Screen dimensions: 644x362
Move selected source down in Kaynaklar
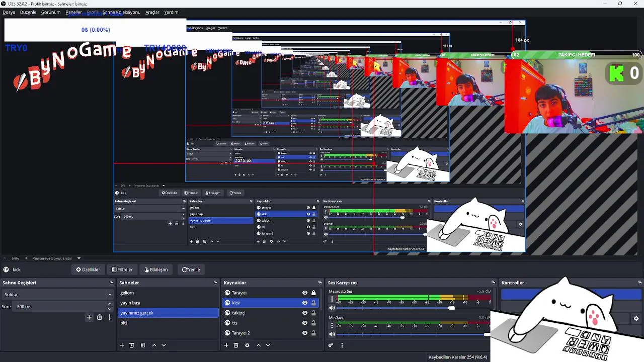tap(268, 345)
